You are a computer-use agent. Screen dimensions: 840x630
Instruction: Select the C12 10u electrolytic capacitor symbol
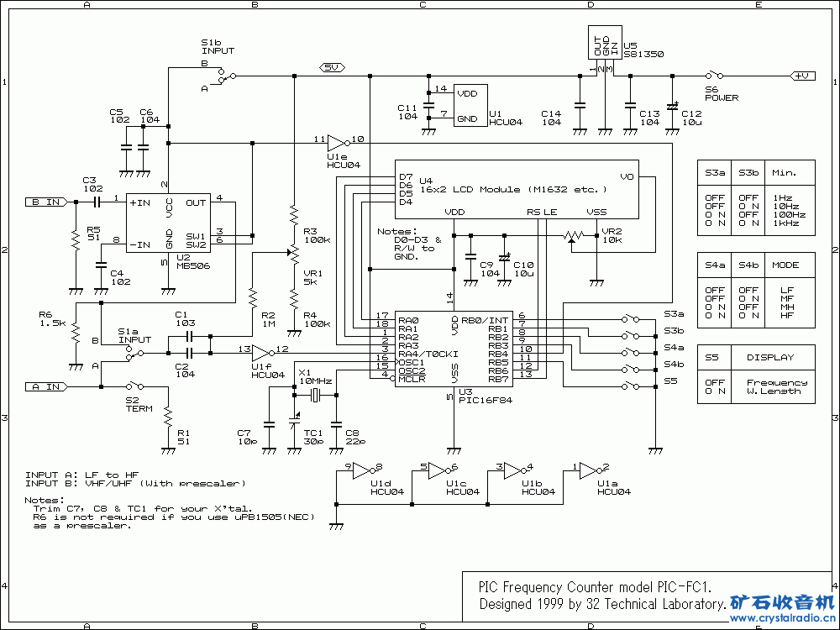point(672,107)
